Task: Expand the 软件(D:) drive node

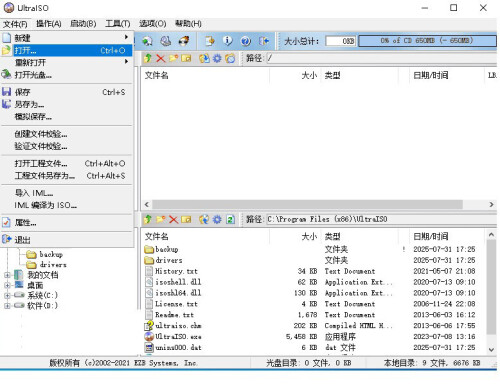Action: tap(7, 305)
